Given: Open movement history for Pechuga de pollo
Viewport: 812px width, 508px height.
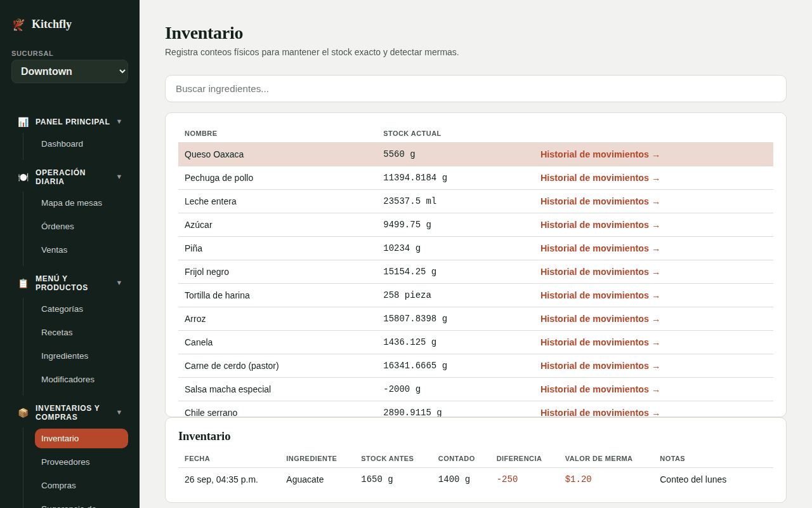Looking at the screenshot, I should tap(600, 178).
